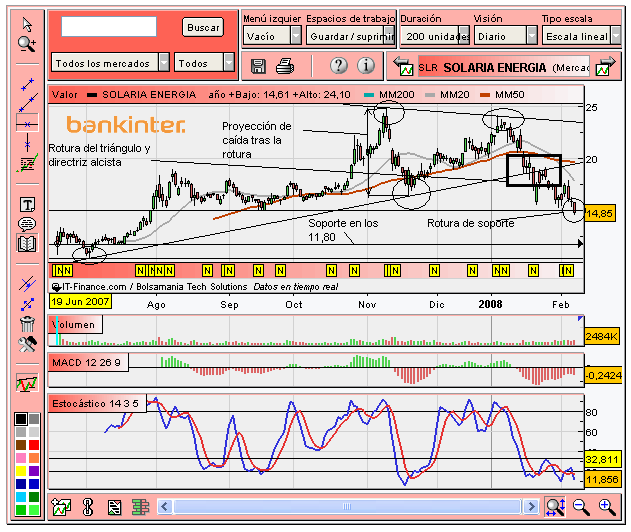The height and width of the screenshot is (532, 631).
Task: Pick the purple color swatch
Action: pos(34,471)
